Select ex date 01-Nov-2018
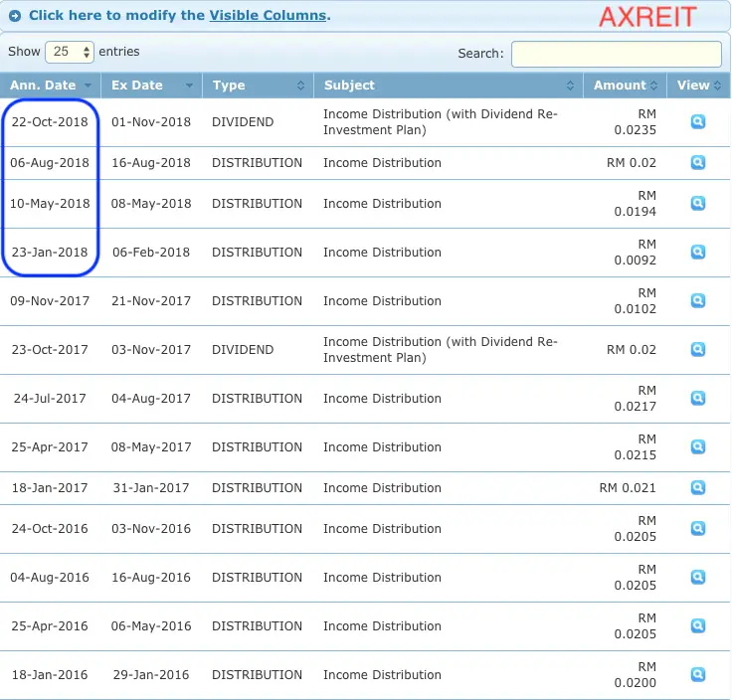732x700 pixels. tap(151, 121)
